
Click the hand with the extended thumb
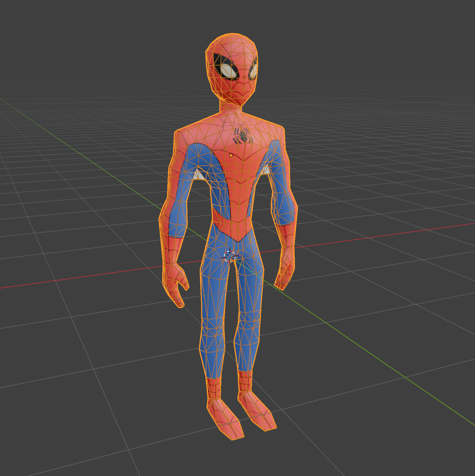pyautogui.click(x=176, y=285)
